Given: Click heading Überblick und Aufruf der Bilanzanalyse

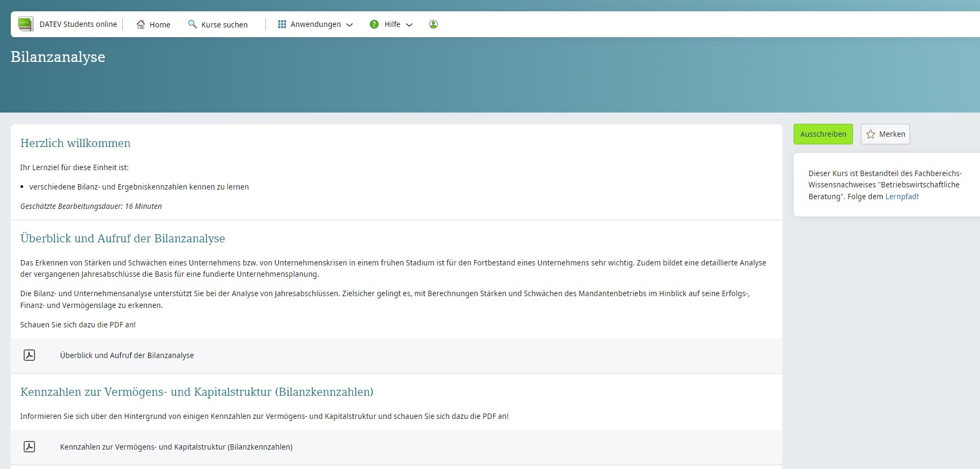Looking at the screenshot, I should coord(123,239).
